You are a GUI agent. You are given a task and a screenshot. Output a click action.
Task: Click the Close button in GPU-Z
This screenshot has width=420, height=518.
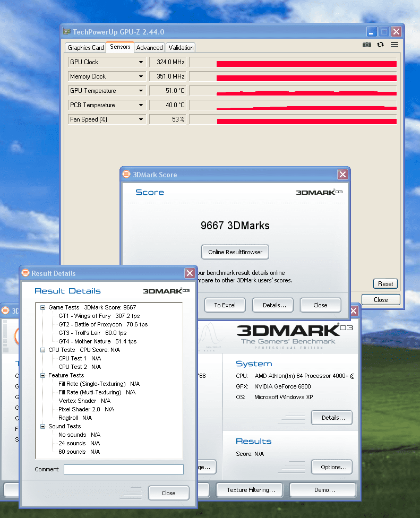(381, 300)
